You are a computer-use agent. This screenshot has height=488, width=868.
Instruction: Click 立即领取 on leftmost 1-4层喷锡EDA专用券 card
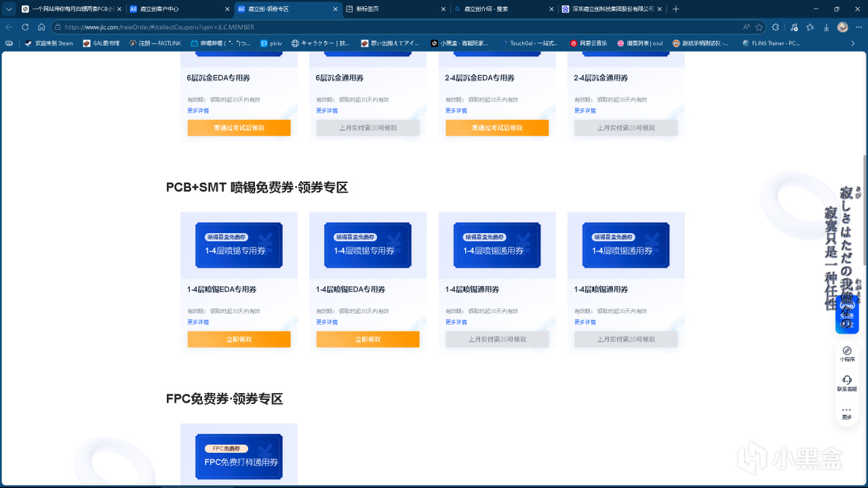click(x=239, y=339)
